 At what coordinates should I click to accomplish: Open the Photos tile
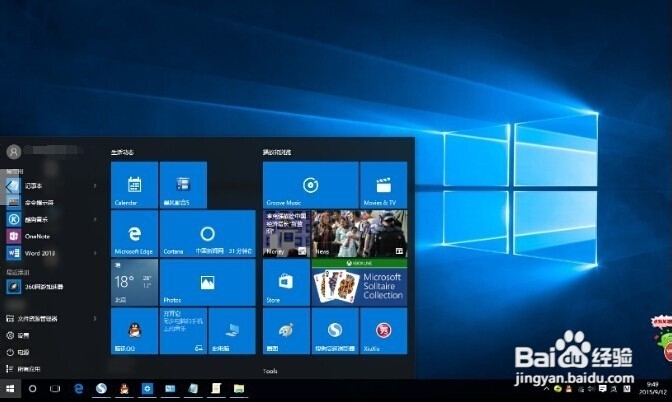coord(208,282)
